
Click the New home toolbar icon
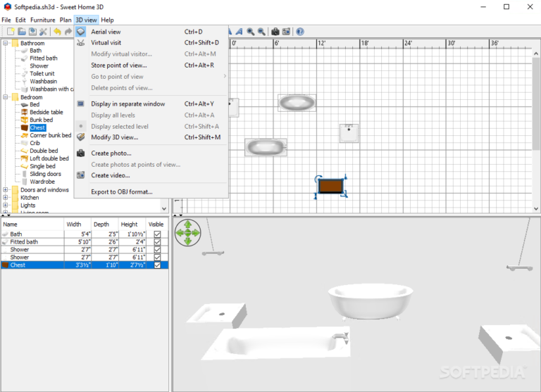(11, 32)
